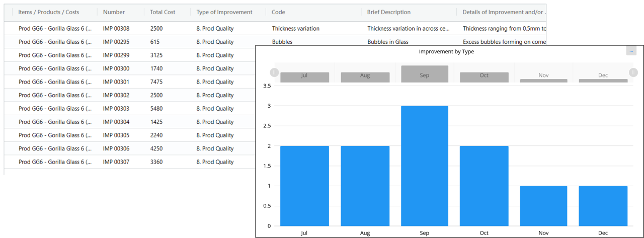Click the Nov preview bar in chart scrollbar

[x=543, y=80]
